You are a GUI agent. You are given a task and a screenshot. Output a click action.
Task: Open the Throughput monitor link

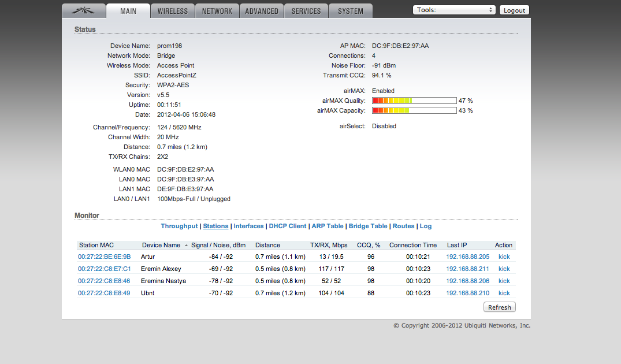179,226
